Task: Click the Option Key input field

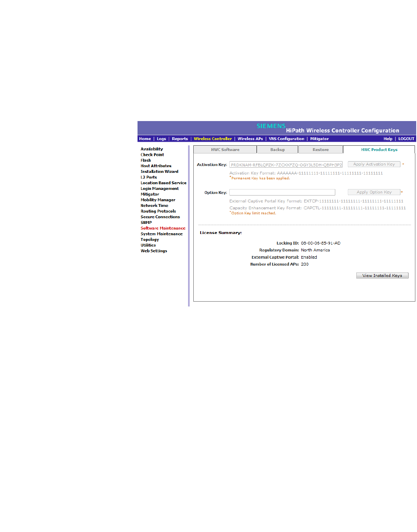Action: point(282,192)
